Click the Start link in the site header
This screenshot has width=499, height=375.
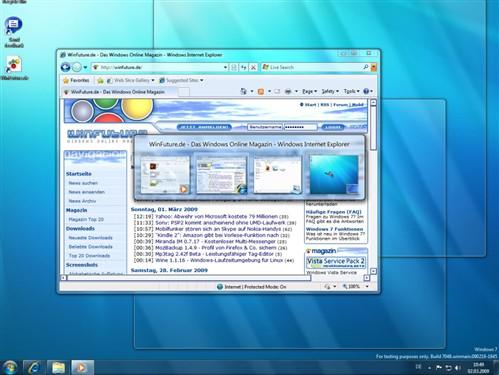pos(310,105)
